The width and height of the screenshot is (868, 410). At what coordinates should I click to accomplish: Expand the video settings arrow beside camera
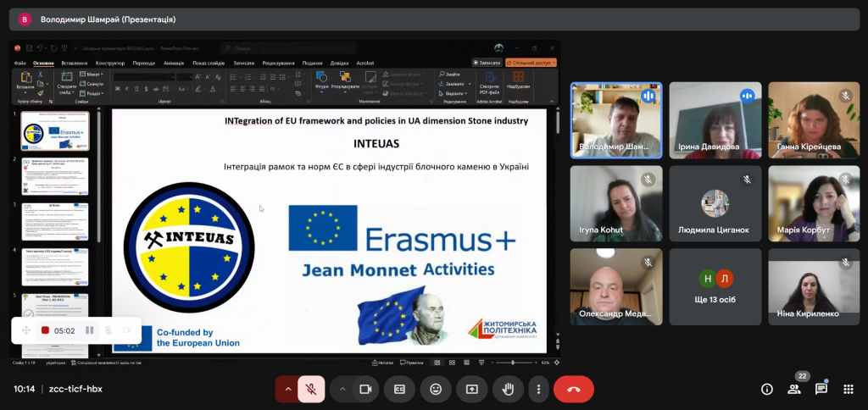pyautogui.click(x=342, y=390)
